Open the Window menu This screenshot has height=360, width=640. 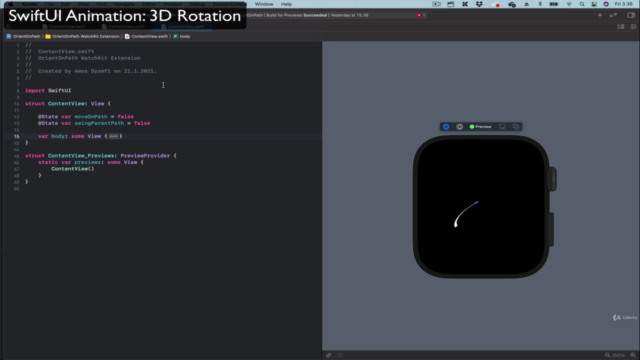(x=264, y=4)
